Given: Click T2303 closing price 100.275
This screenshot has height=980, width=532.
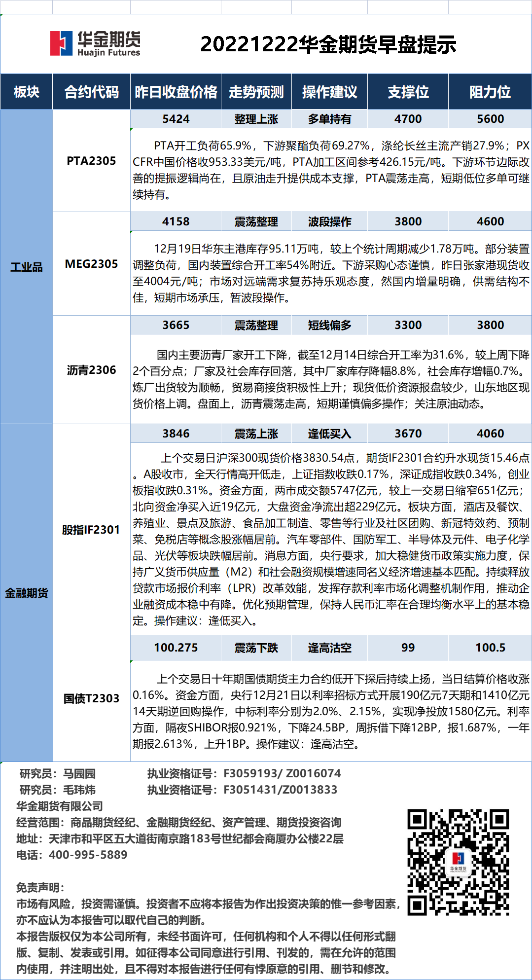Looking at the screenshot, I should (x=176, y=648).
